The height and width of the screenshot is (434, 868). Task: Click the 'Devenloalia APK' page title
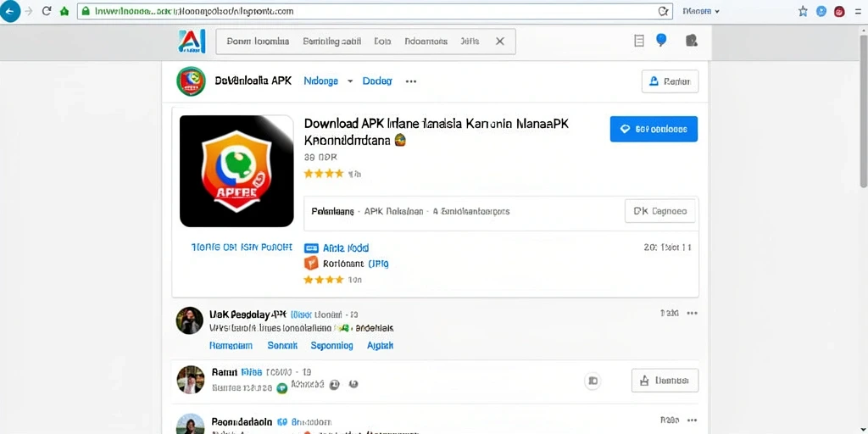tap(253, 81)
